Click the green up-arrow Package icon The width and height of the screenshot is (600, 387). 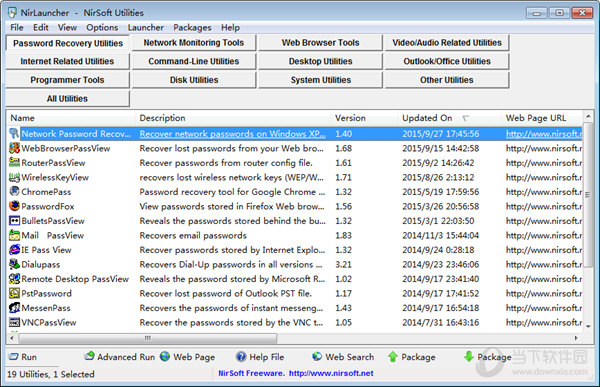[393, 357]
